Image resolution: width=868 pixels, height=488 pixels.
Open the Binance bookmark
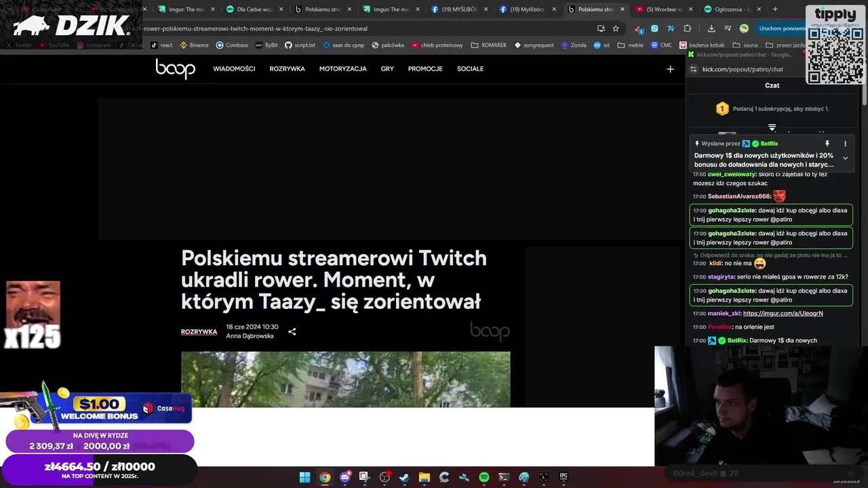(194, 45)
